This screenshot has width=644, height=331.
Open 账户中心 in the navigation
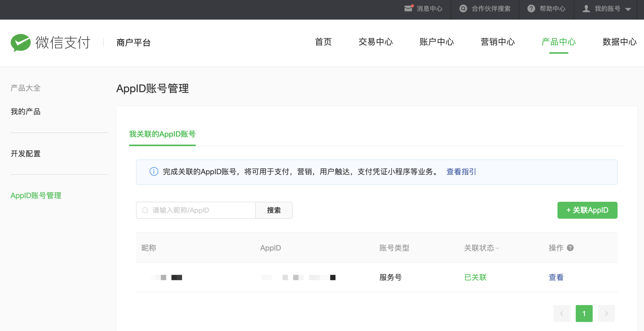click(437, 42)
